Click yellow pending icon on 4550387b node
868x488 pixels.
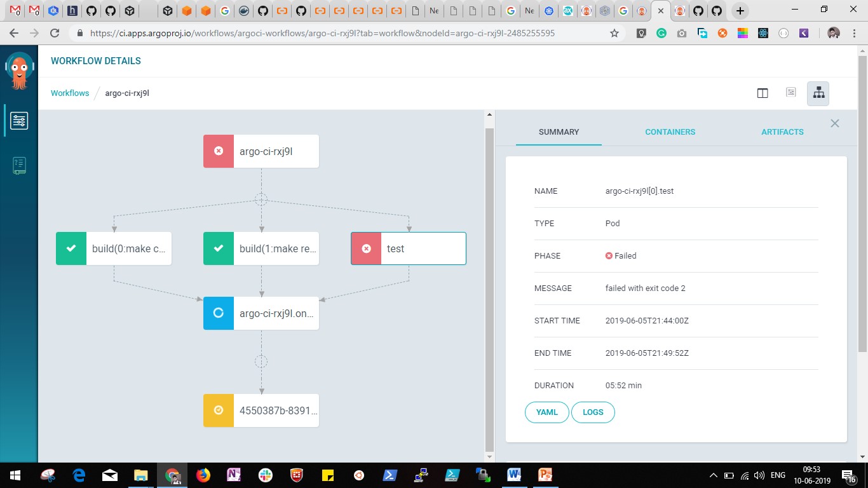218,410
